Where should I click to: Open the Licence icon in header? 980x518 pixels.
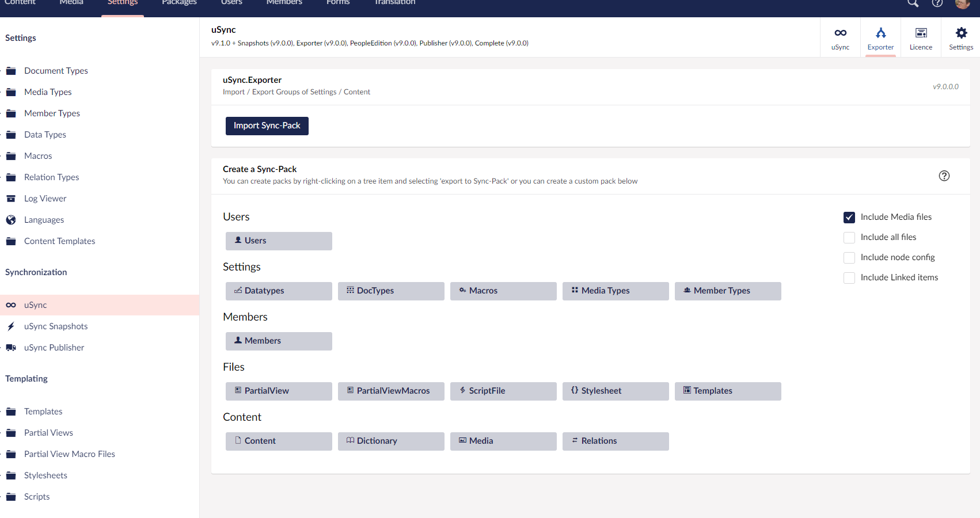pos(921,38)
